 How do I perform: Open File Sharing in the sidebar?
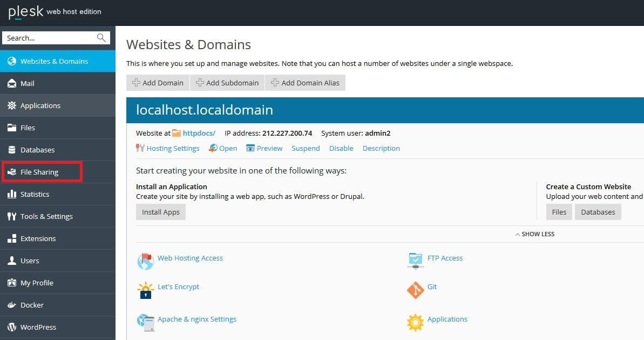[58, 172]
